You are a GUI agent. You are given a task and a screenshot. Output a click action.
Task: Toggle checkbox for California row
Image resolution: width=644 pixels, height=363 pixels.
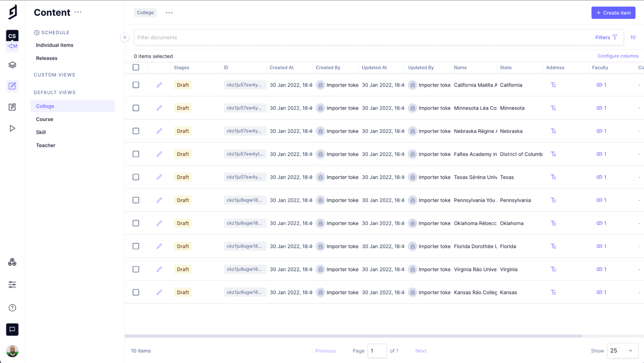click(x=136, y=84)
